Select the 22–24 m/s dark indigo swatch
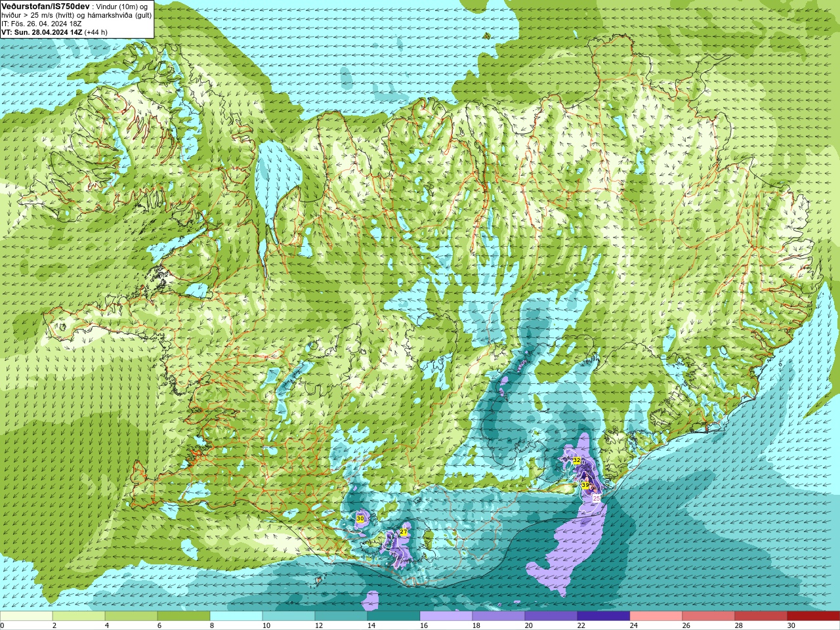This screenshot has width=840, height=630. click(x=604, y=616)
